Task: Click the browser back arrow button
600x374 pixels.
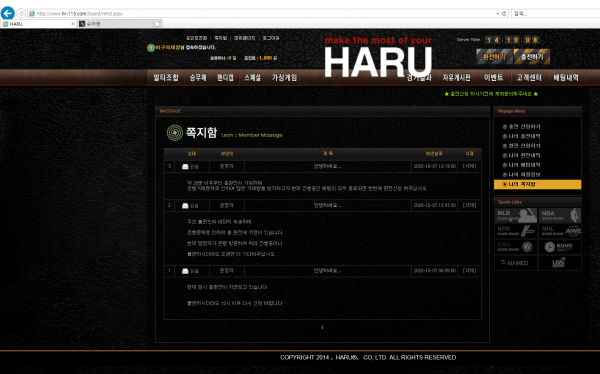Action: [8, 13]
